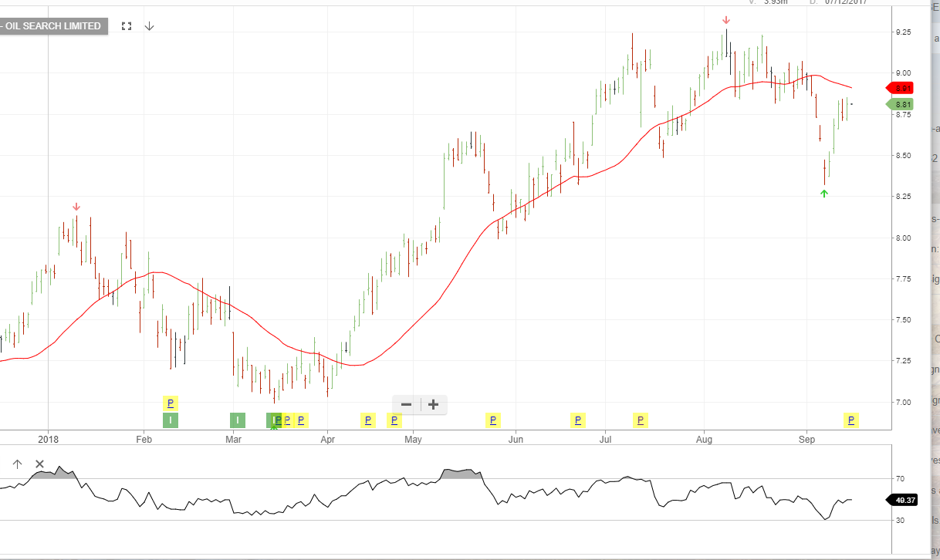
Task: Click the OIL SEARCH LIMITED title label
Action: pos(53,26)
